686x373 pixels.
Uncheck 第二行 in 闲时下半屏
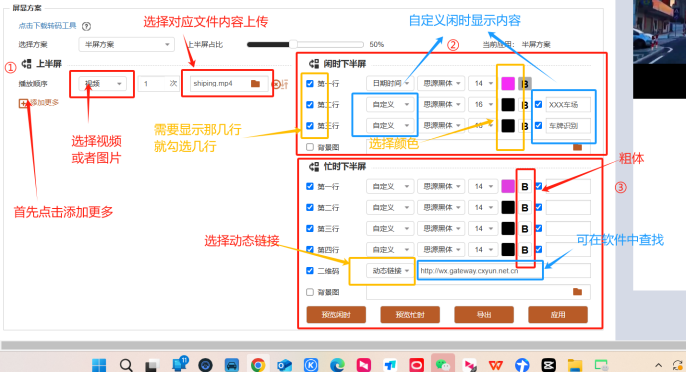[310, 105]
